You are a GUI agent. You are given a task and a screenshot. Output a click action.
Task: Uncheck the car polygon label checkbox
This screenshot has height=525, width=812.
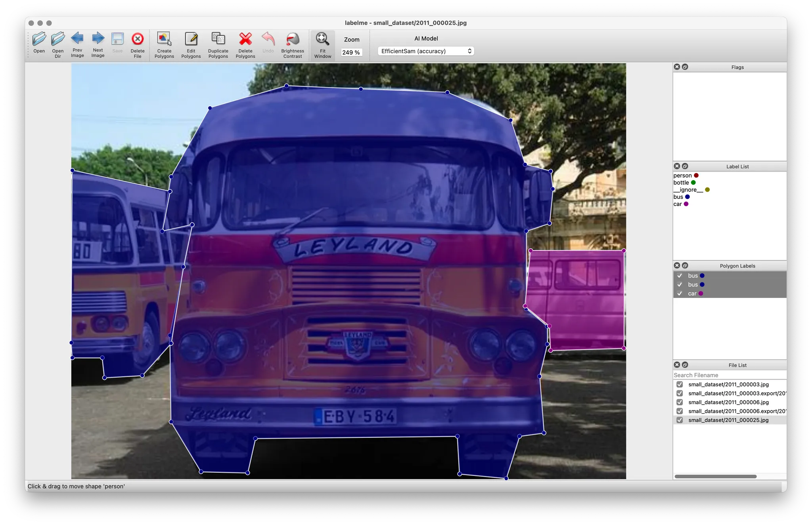pyautogui.click(x=680, y=294)
